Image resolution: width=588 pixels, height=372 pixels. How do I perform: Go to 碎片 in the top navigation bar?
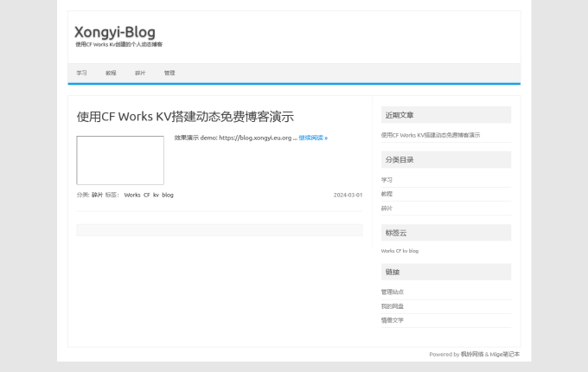[x=140, y=73]
